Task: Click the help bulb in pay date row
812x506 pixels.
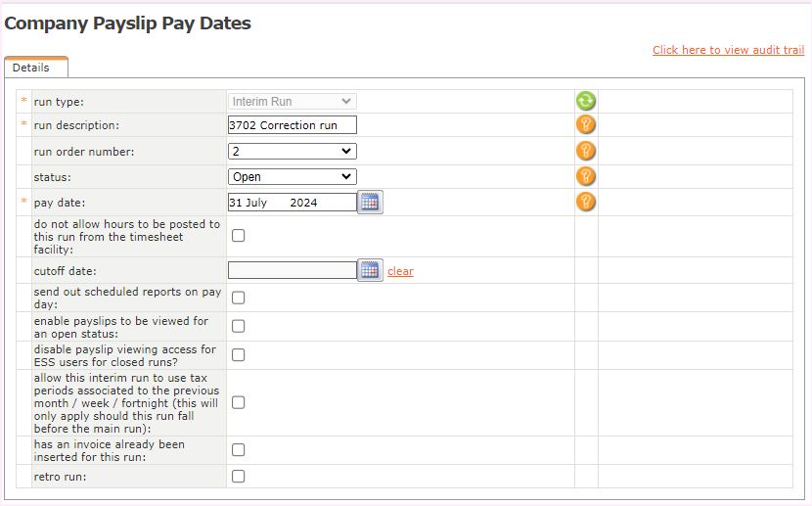Action: (x=585, y=202)
